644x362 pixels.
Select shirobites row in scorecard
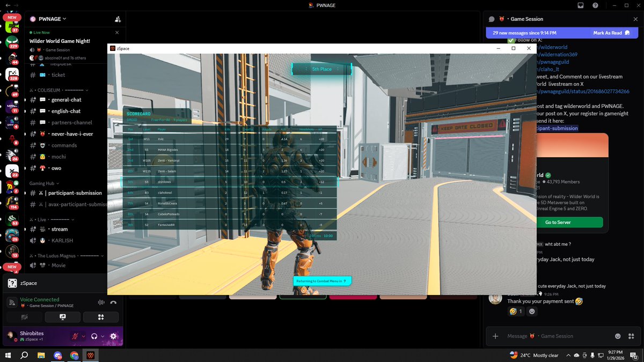pos(230,182)
